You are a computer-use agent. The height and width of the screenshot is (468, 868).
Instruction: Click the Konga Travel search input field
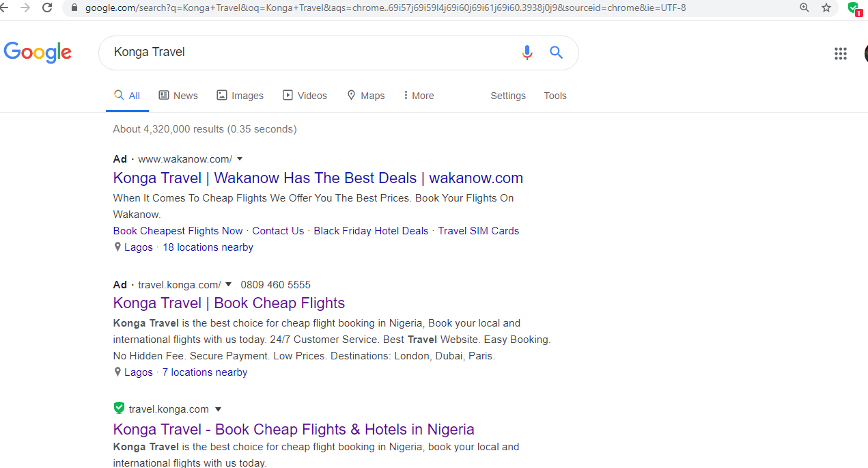coord(311,53)
